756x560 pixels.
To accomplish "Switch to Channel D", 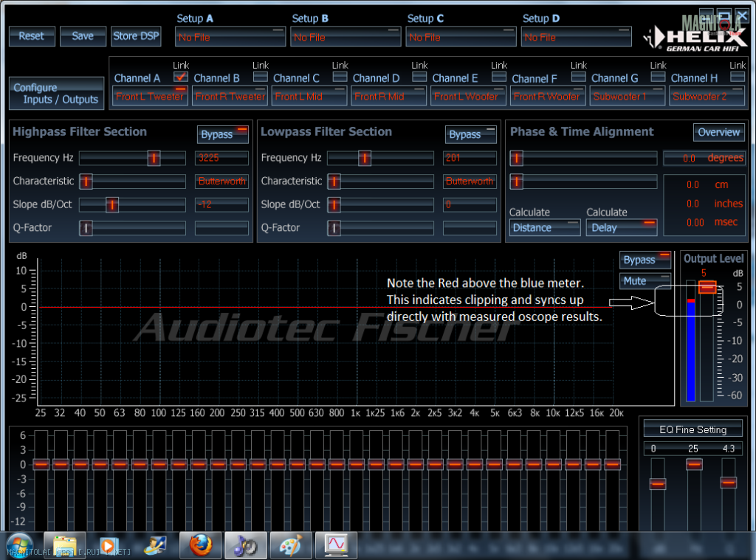I will (376, 78).
